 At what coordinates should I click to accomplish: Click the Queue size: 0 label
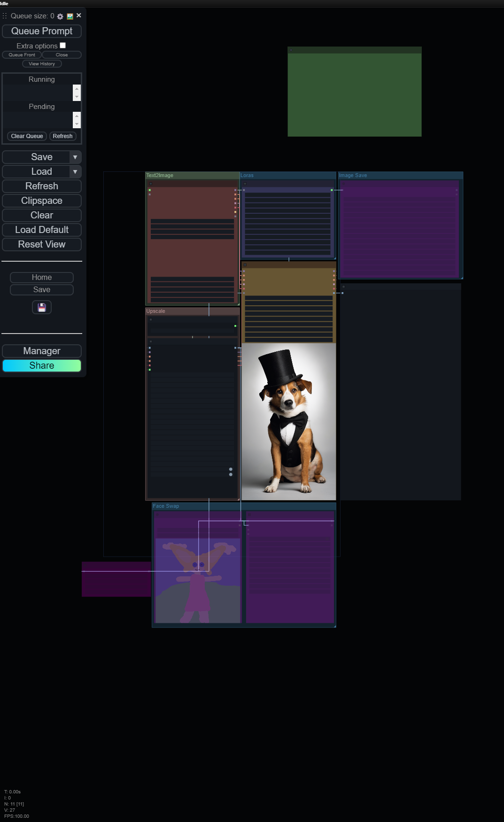point(32,16)
